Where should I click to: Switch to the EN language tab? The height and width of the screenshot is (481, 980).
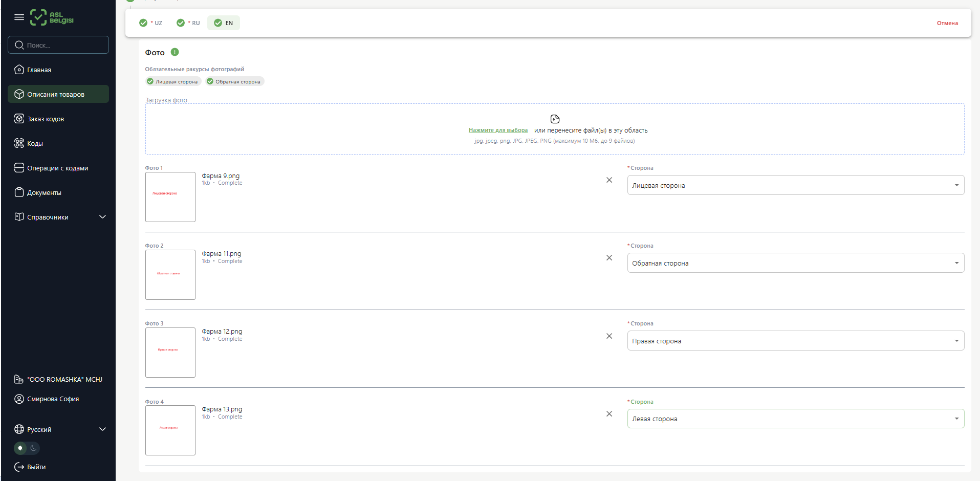tap(224, 23)
